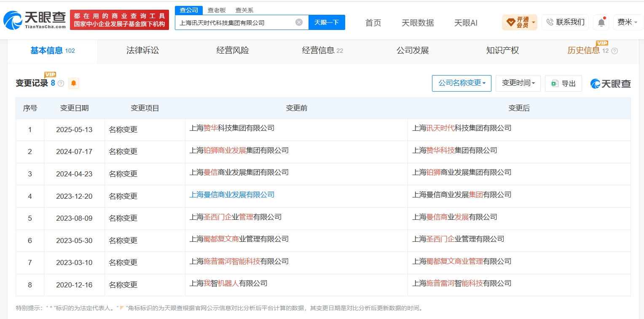Click the red 国家中小企业发展子基金 banner
Screen dimensions: 644x319
[119, 20]
